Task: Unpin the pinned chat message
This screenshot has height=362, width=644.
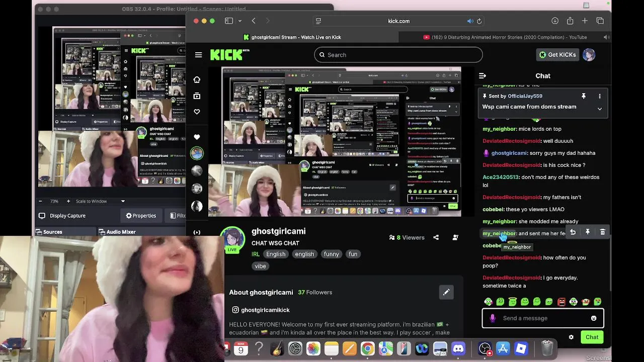Action: coord(584,96)
